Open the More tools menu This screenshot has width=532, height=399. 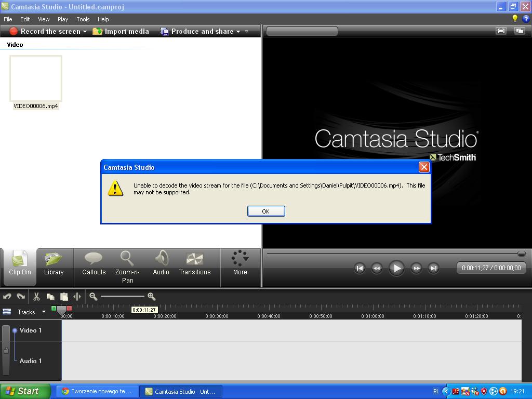(x=240, y=263)
